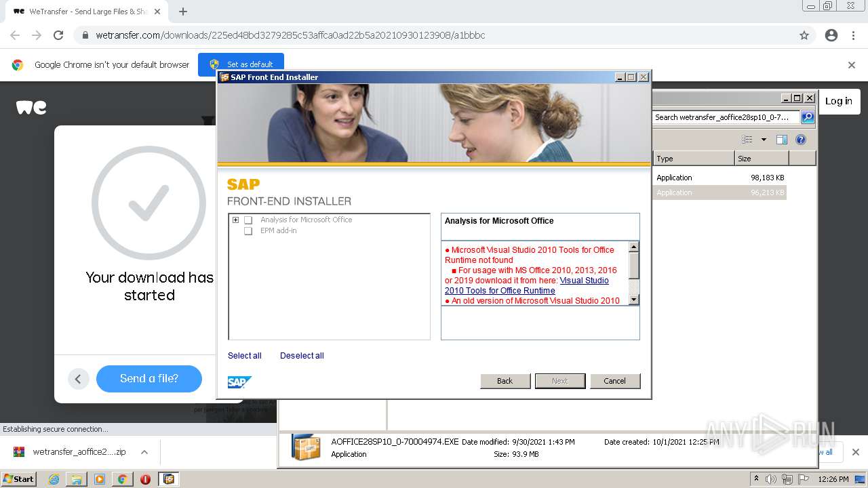Click the back arrow in WeTransfer panel
The height and width of the screenshot is (488, 868).
pyautogui.click(x=78, y=379)
